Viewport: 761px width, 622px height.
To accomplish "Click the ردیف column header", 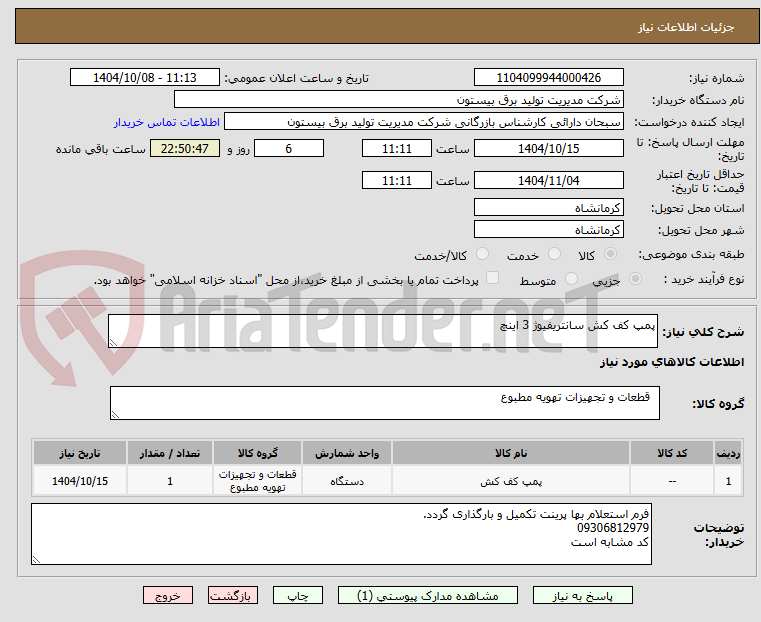I will [x=728, y=453].
